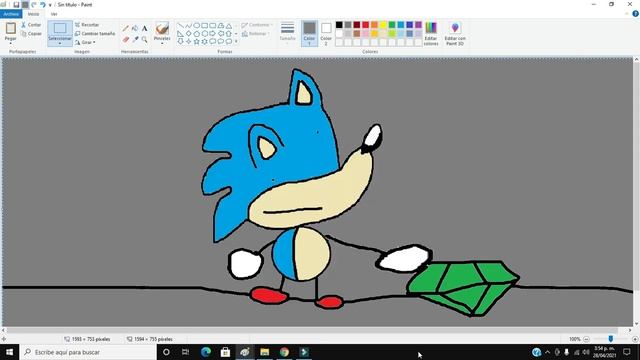This screenshot has height=360, width=640.
Task: Switch to the Ver ribbon tab
Action: [x=54, y=14]
